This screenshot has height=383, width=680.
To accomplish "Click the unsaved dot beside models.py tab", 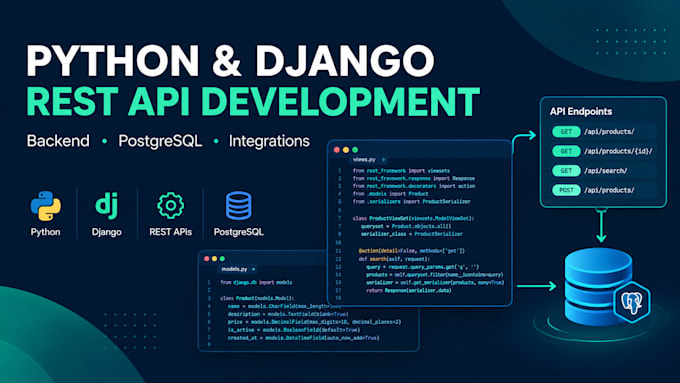I will [x=254, y=269].
